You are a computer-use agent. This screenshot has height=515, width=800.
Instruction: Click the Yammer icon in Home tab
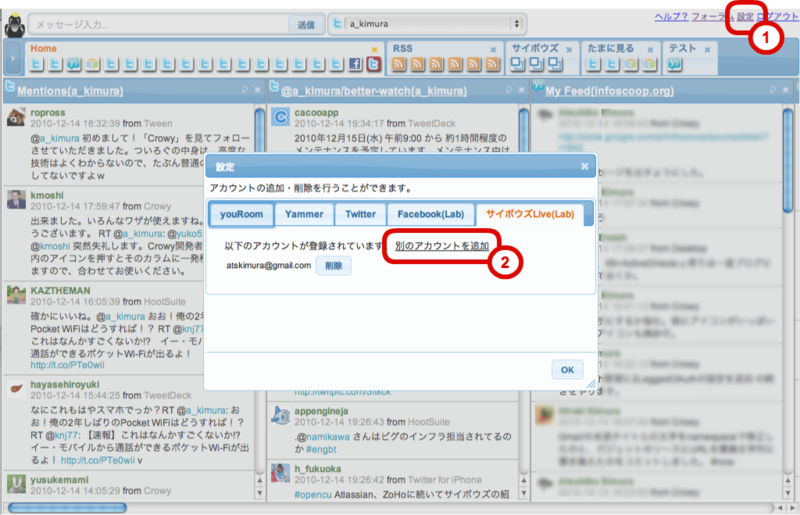(73, 64)
